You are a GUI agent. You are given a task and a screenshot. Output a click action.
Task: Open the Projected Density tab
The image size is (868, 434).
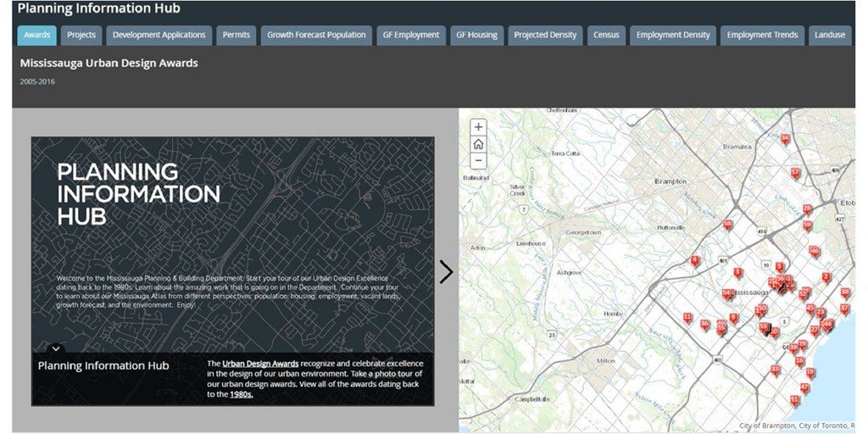[x=545, y=35]
